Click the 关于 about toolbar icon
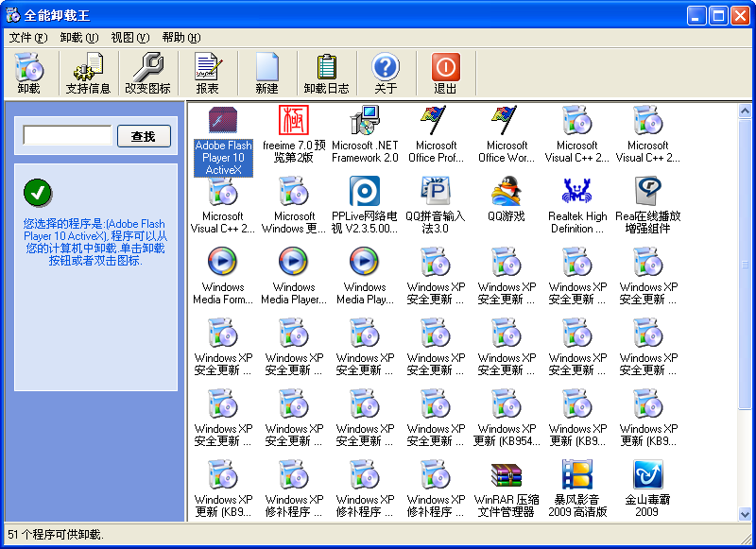Screen dimensions: 756x549 pos(386,74)
